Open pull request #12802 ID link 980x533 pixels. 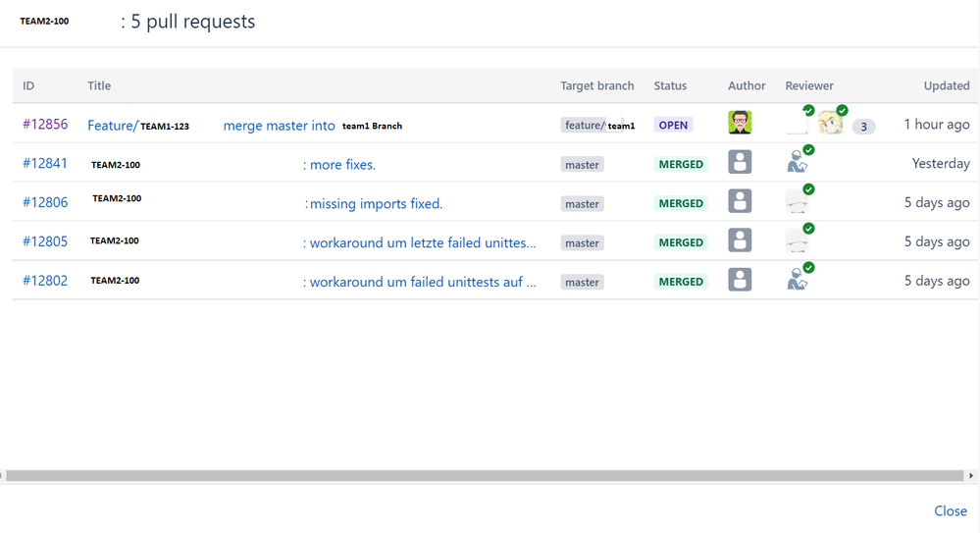(x=45, y=281)
